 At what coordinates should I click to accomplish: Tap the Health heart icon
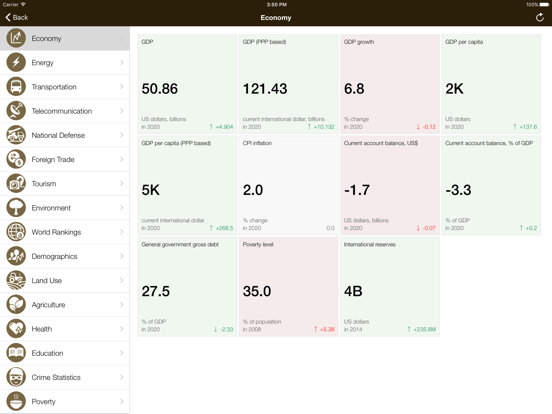click(16, 329)
